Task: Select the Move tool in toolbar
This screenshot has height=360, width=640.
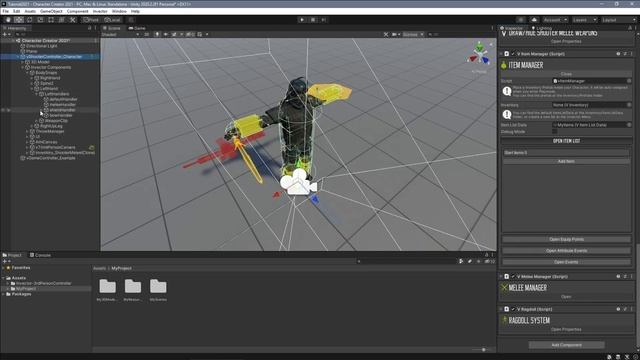Action: 19,20
